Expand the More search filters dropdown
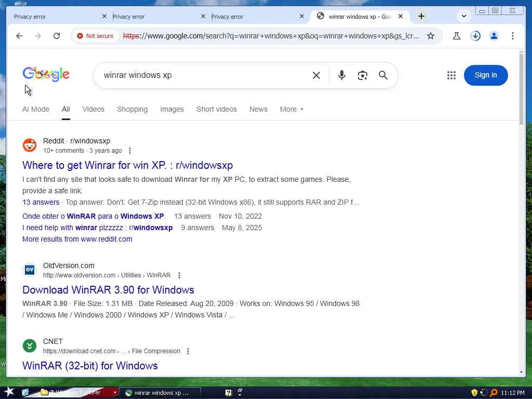Viewport: 532px width, 399px height. (x=291, y=109)
